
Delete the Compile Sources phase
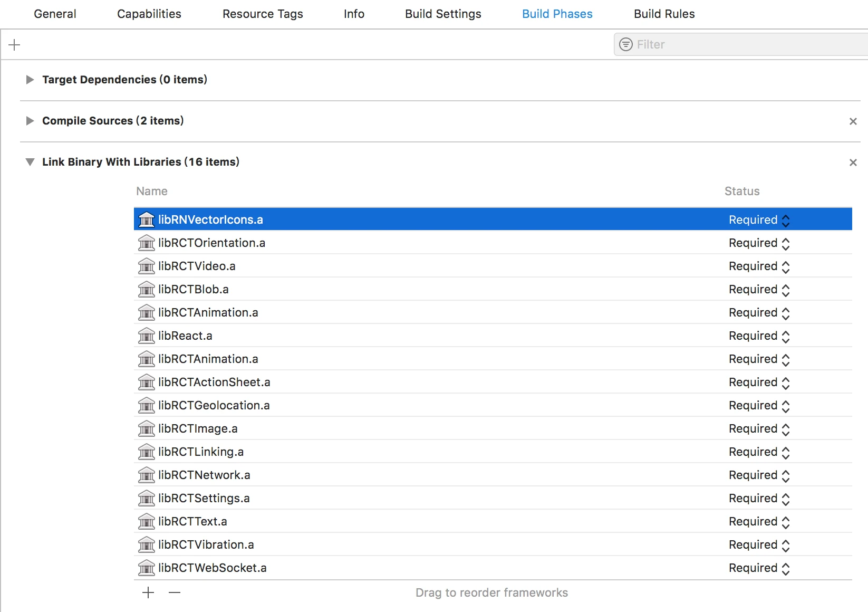[x=853, y=121]
